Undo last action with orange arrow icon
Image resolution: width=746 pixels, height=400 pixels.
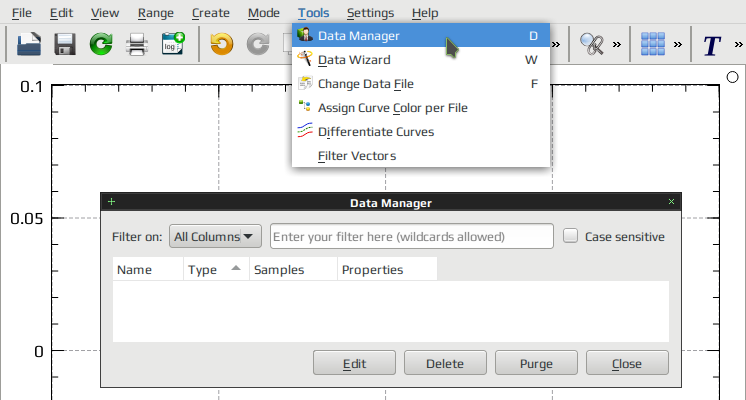222,45
